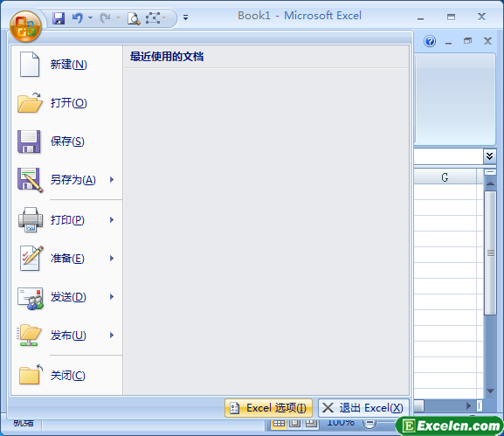Viewport: 504px width, 436px height.
Task: Expand the 准备(E) submenu arrow
Action: tap(112, 258)
